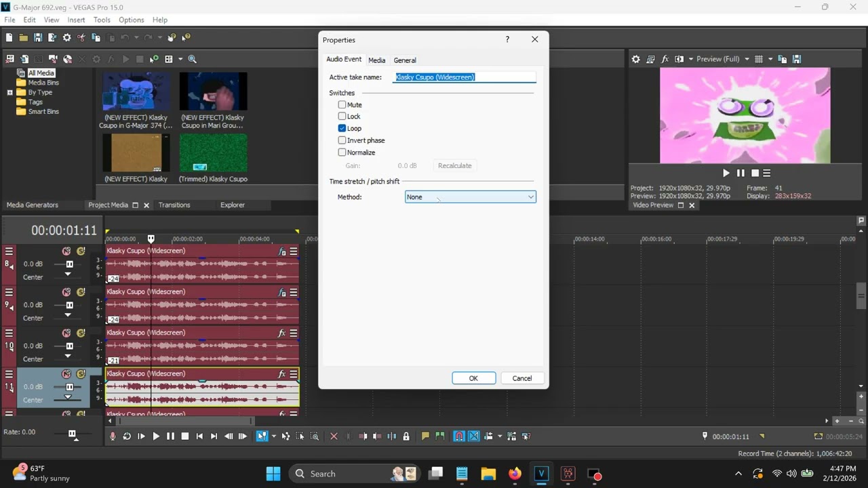The image size is (868, 488).
Task: Solo track 9 with its solo button
Action: [81, 292]
